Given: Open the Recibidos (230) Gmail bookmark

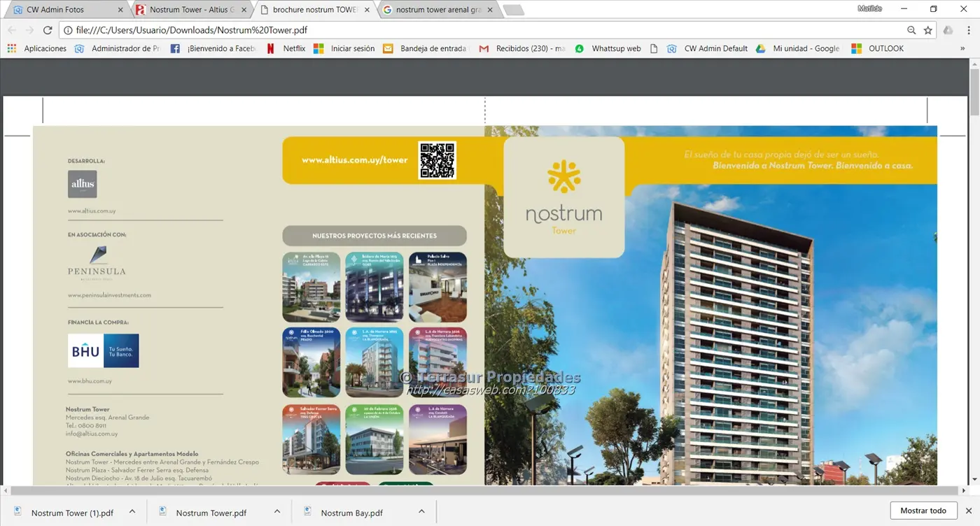Looking at the screenshot, I should coord(521,48).
